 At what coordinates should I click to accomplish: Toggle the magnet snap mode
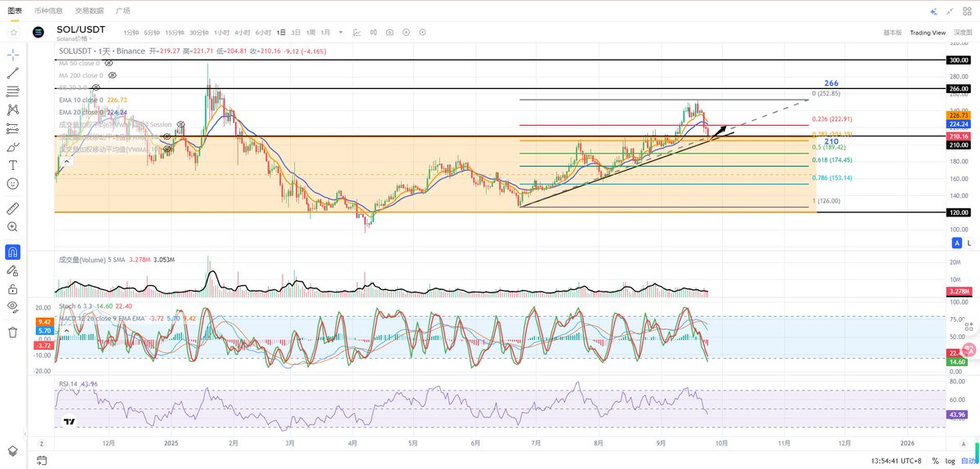click(x=12, y=252)
